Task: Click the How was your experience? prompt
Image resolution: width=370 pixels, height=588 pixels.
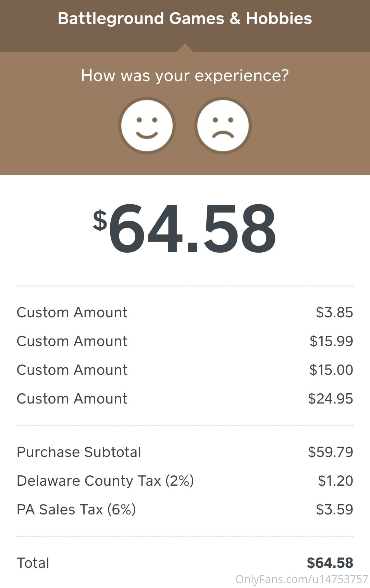Action: click(185, 76)
